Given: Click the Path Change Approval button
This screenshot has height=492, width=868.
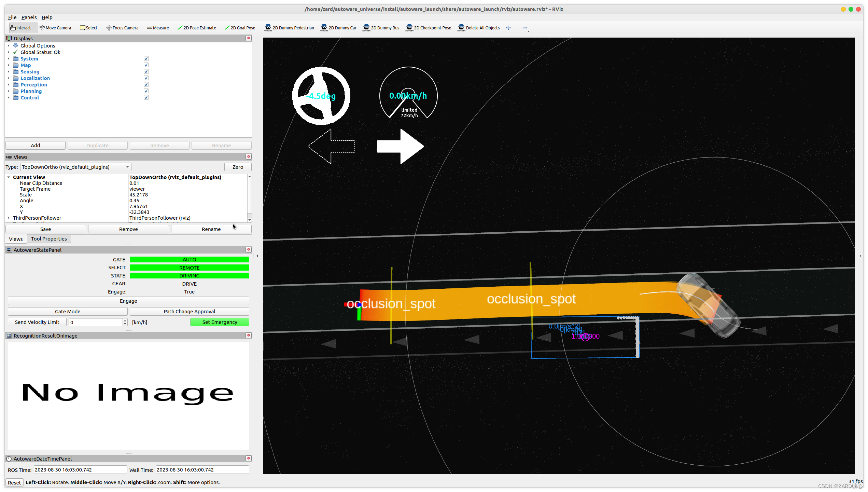Looking at the screenshot, I should [x=189, y=312].
